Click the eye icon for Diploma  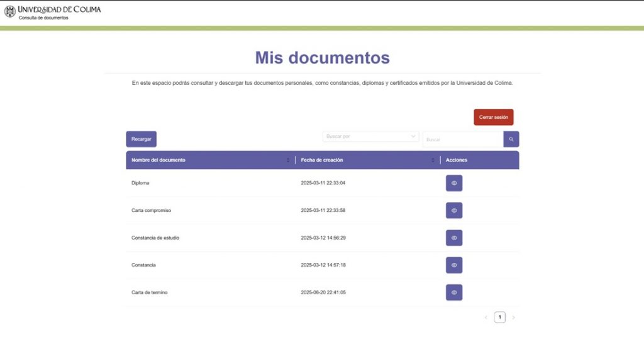[453, 183]
